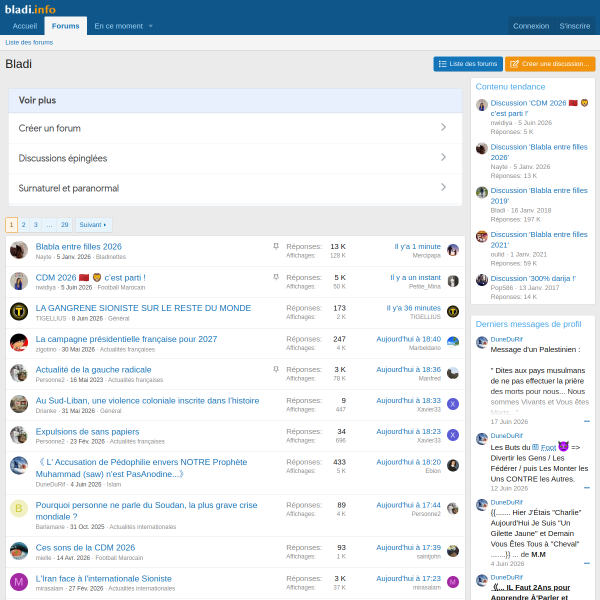The height and width of the screenshot is (600, 600).
Task: Open the Connexion link
Action: pos(531,26)
